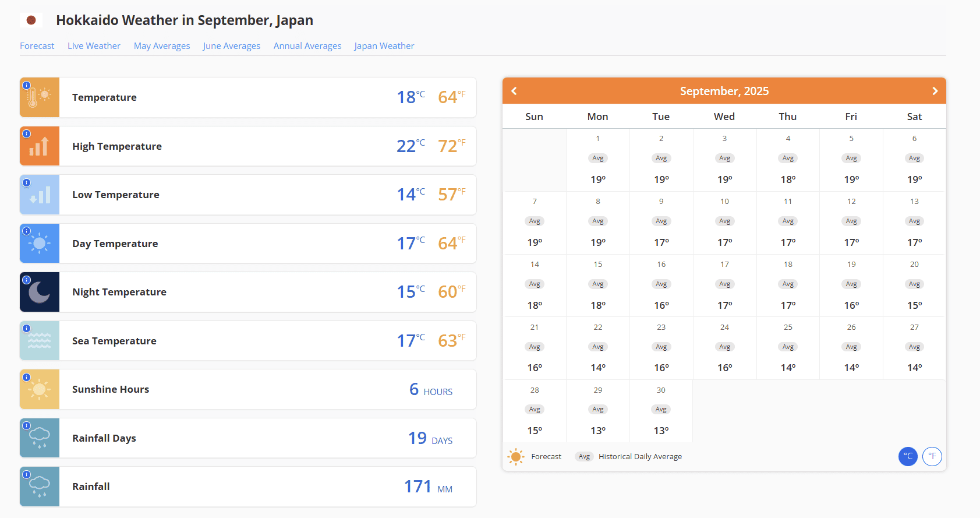The image size is (980, 518).
Task: Open the June Averages link
Action: 232,46
